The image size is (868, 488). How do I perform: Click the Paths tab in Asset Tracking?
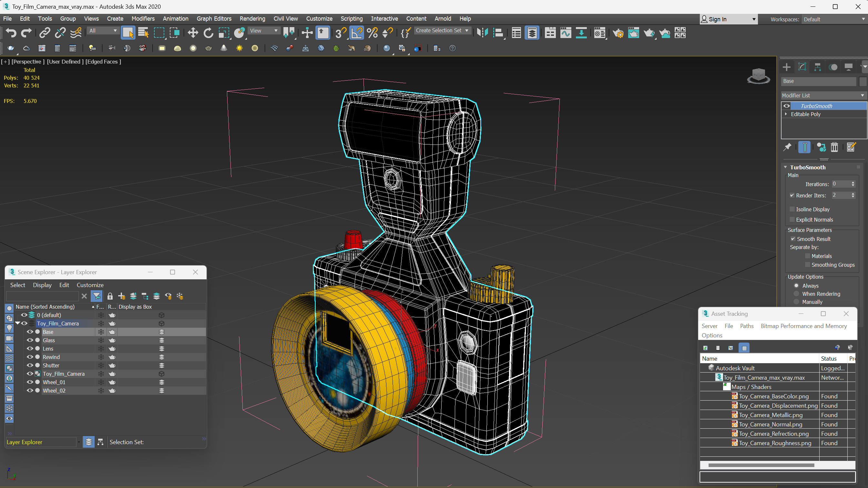click(747, 326)
